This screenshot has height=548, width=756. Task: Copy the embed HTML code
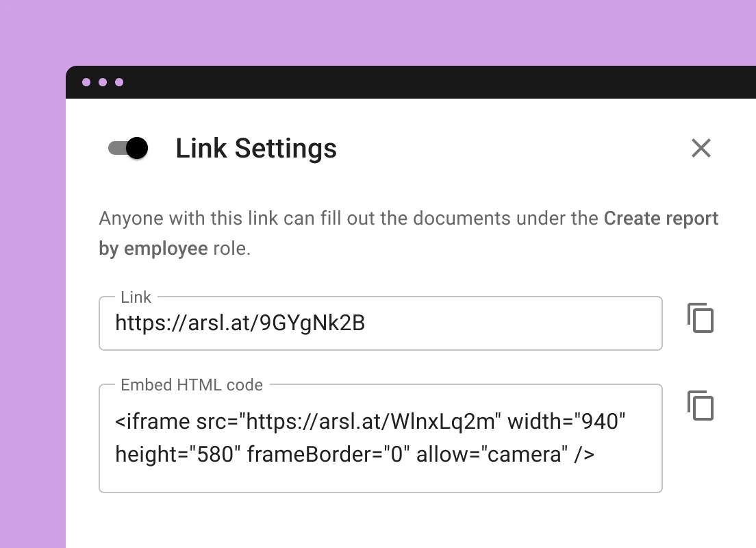(x=701, y=406)
